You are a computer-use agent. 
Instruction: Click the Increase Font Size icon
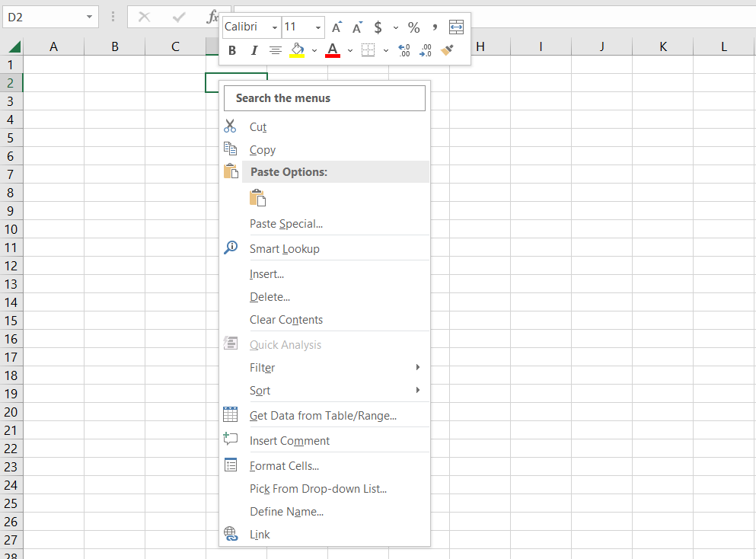pos(337,27)
